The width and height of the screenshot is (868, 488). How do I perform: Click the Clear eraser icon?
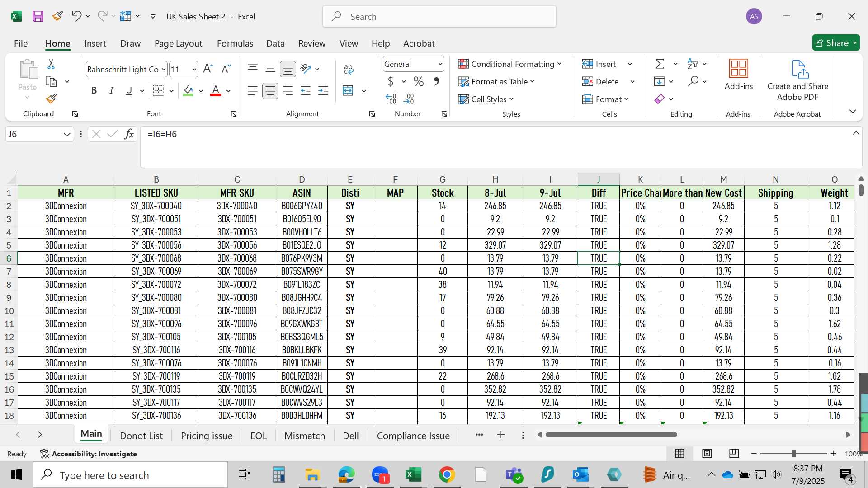coord(660,99)
